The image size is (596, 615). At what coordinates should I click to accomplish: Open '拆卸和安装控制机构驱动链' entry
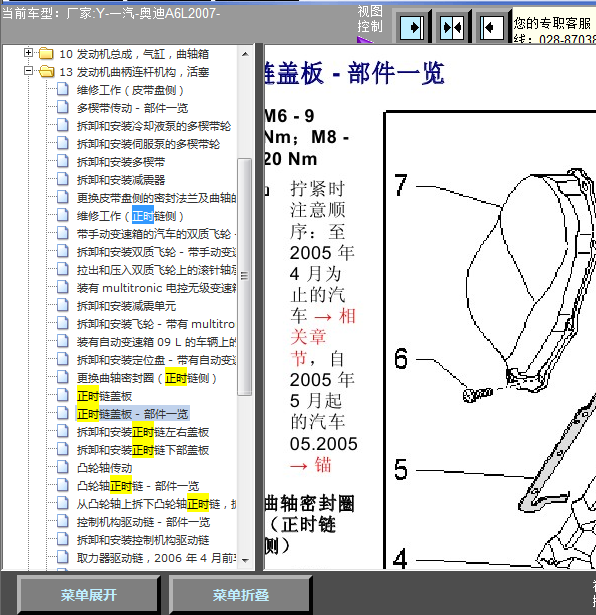pyautogui.click(x=143, y=540)
